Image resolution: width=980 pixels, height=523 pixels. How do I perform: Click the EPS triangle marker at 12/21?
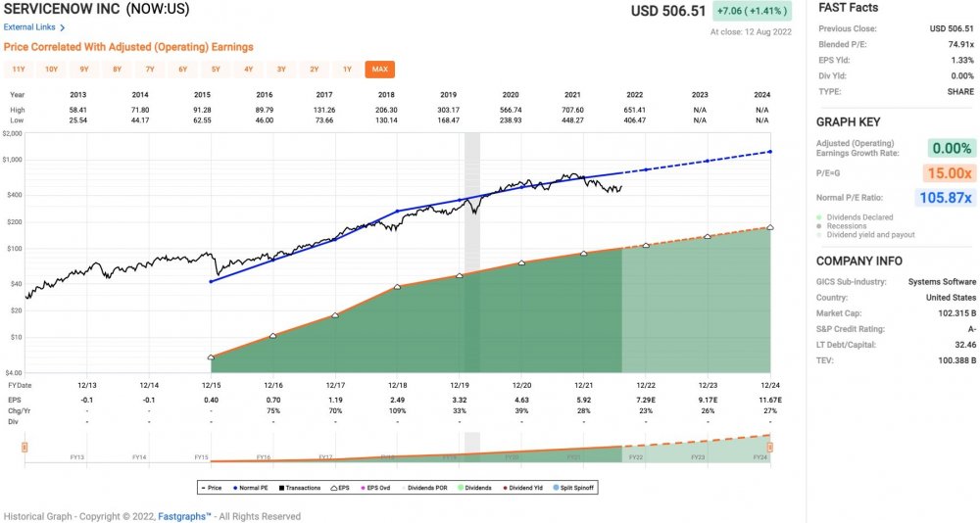pos(584,253)
